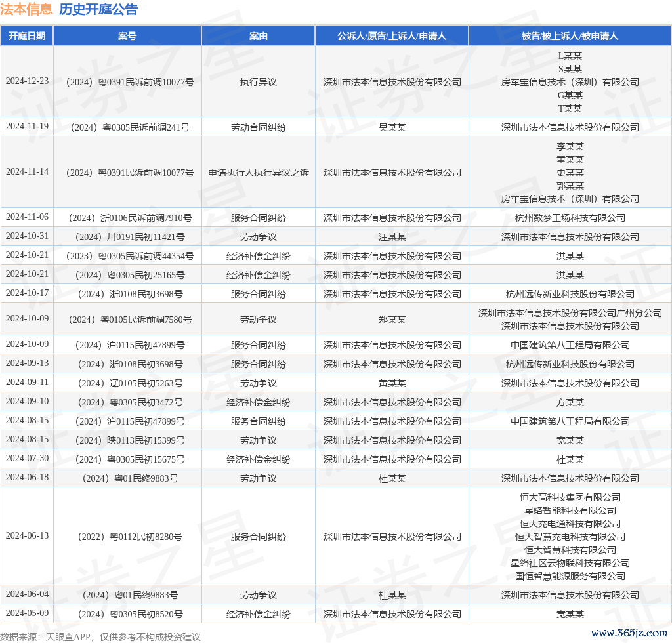
Task: Click the 历史开庭公告 heading
Action: pyautogui.click(x=98, y=9)
